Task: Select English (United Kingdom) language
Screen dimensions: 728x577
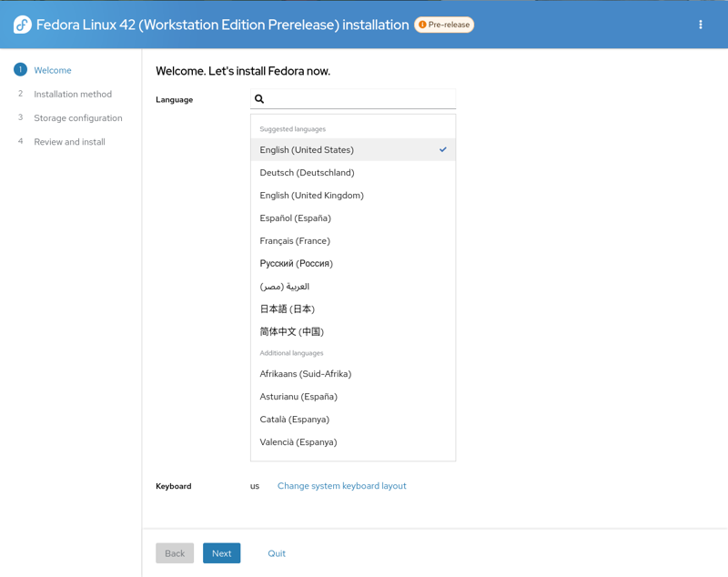Action: (x=353, y=195)
